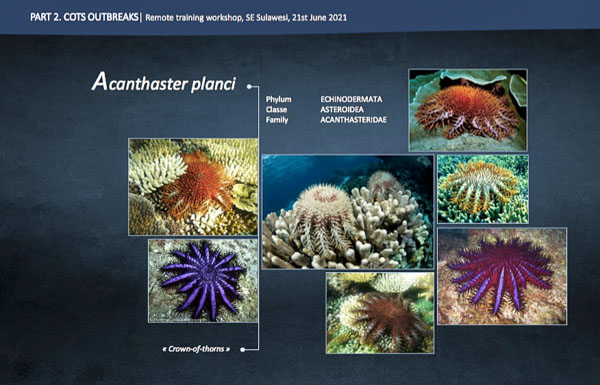Viewport: 600px width, 385px height.
Task: Click the orange starfish photo on coral
Action: click(x=193, y=187)
